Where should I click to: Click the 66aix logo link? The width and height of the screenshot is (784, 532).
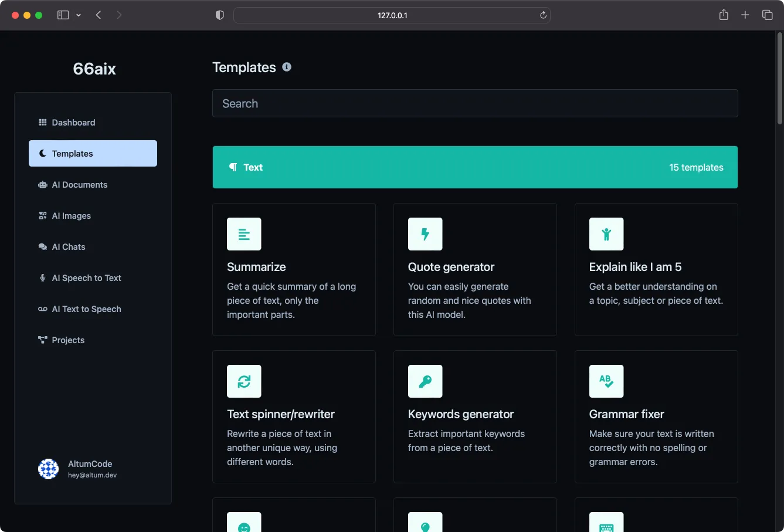point(94,69)
